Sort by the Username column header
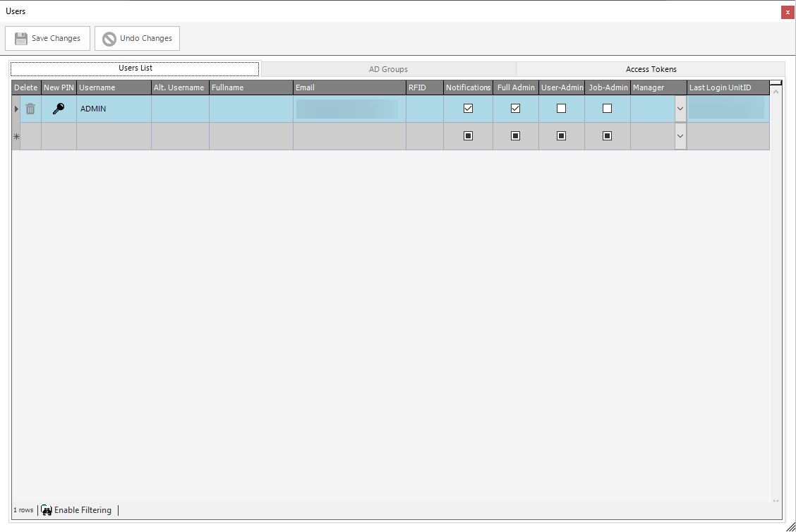The image size is (796, 532). tap(114, 87)
